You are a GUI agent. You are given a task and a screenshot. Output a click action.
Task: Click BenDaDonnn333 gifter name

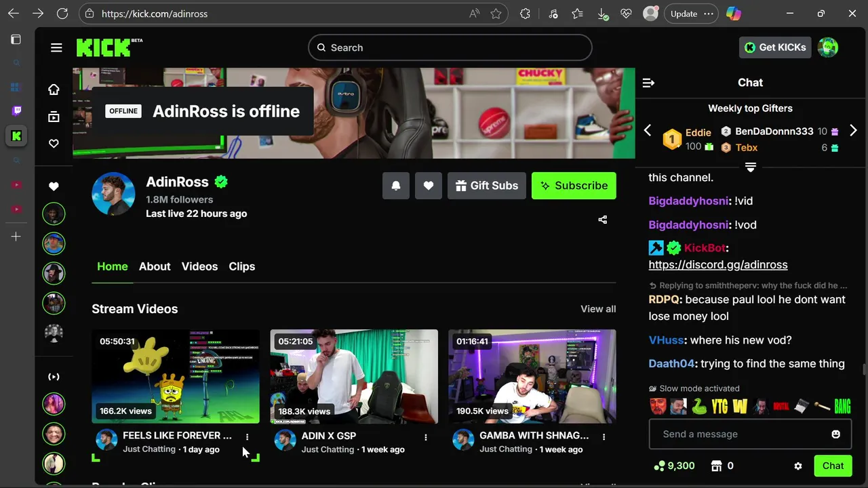point(774,131)
